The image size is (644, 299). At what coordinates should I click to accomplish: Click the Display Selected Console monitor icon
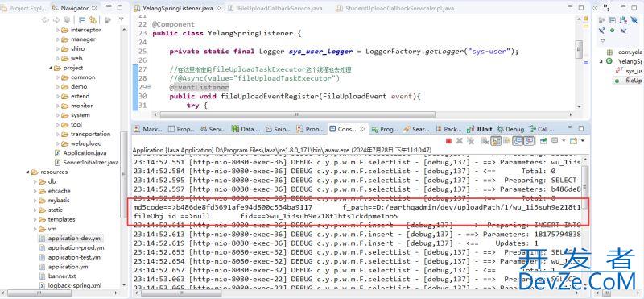click(x=555, y=141)
